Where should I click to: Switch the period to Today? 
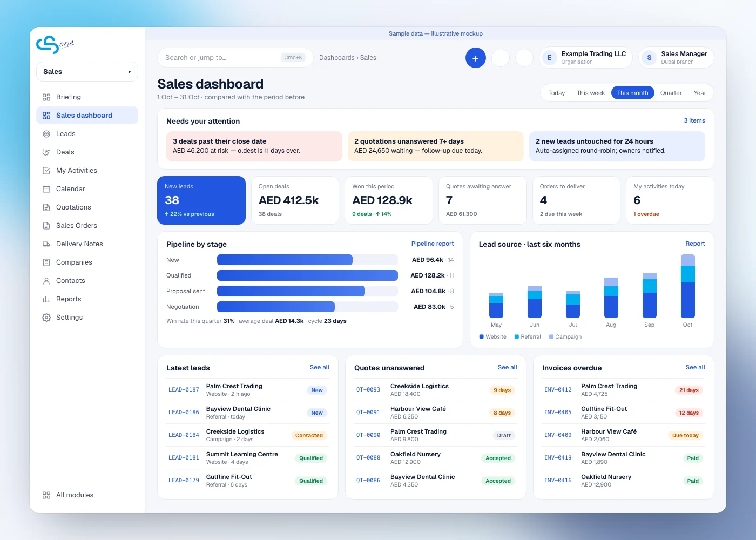[557, 93]
